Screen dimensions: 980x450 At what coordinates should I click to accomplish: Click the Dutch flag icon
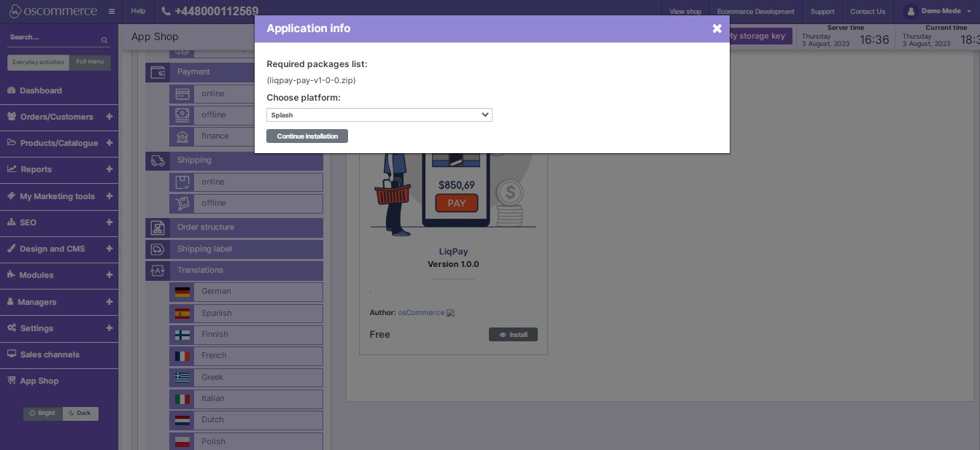[182, 420]
